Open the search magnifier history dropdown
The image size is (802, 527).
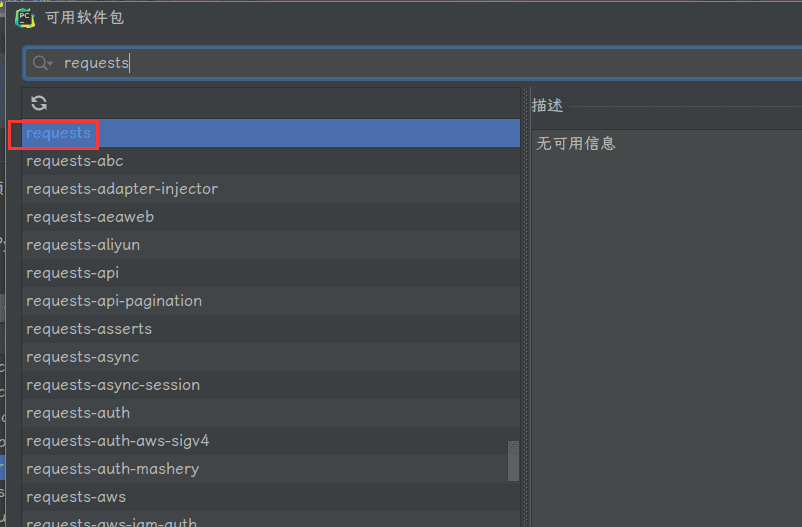pos(43,63)
